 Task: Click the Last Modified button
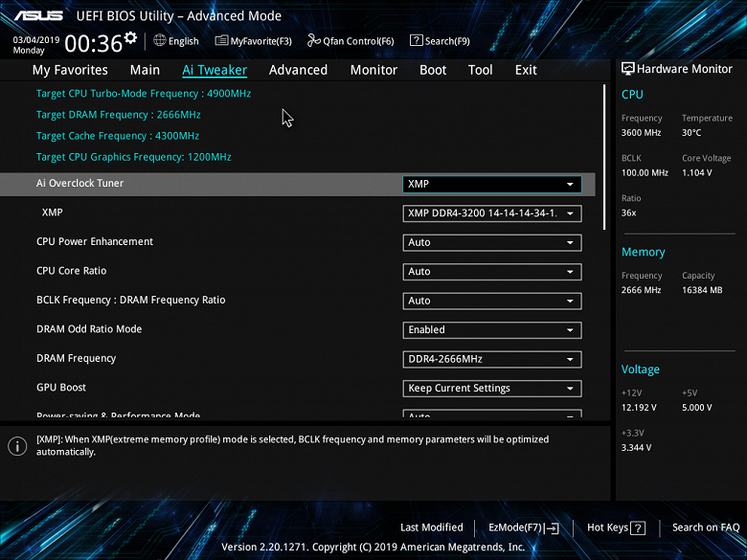432,527
